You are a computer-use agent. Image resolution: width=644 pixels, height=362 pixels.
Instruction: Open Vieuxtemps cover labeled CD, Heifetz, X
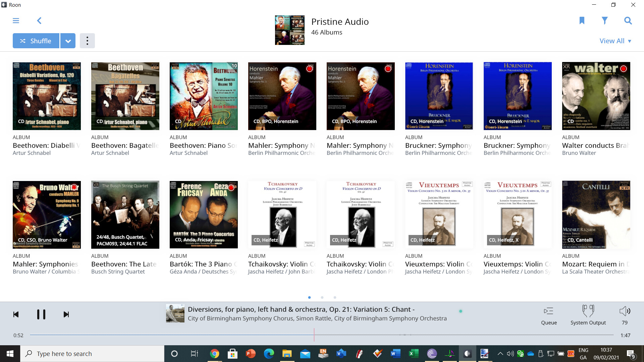coord(518,215)
